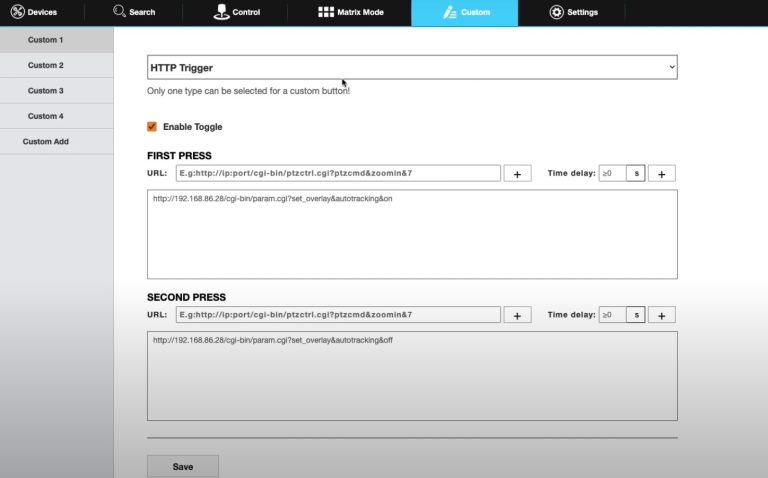768x478 pixels.
Task: Open Custom 4 sidebar item
Action: [x=46, y=116]
